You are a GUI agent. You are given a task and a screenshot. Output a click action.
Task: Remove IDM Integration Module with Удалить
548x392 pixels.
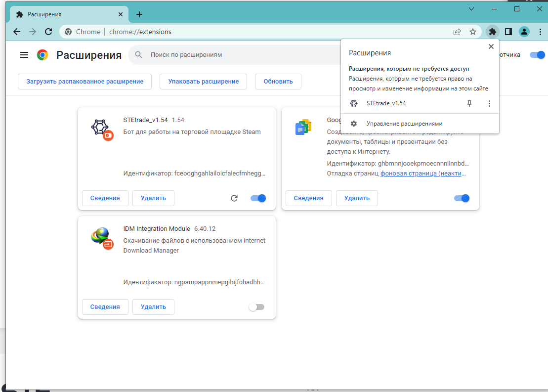tap(153, 307)
